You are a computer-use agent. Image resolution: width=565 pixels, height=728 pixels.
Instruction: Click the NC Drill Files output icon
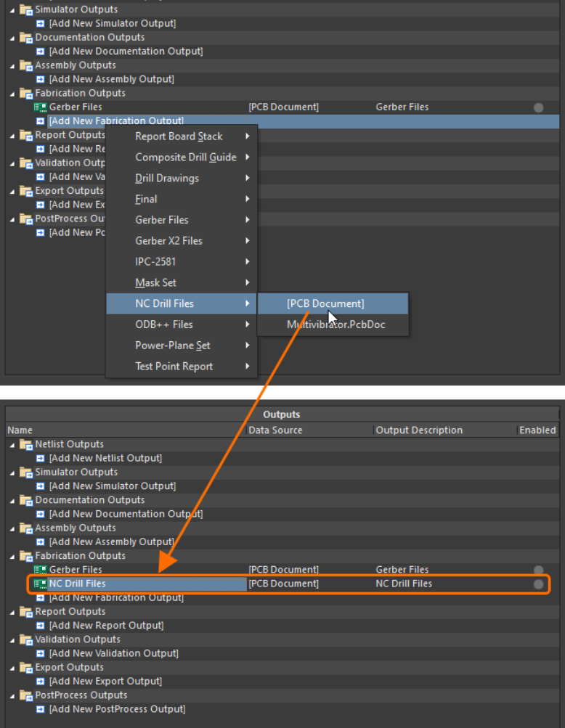(x=41, y=584)
